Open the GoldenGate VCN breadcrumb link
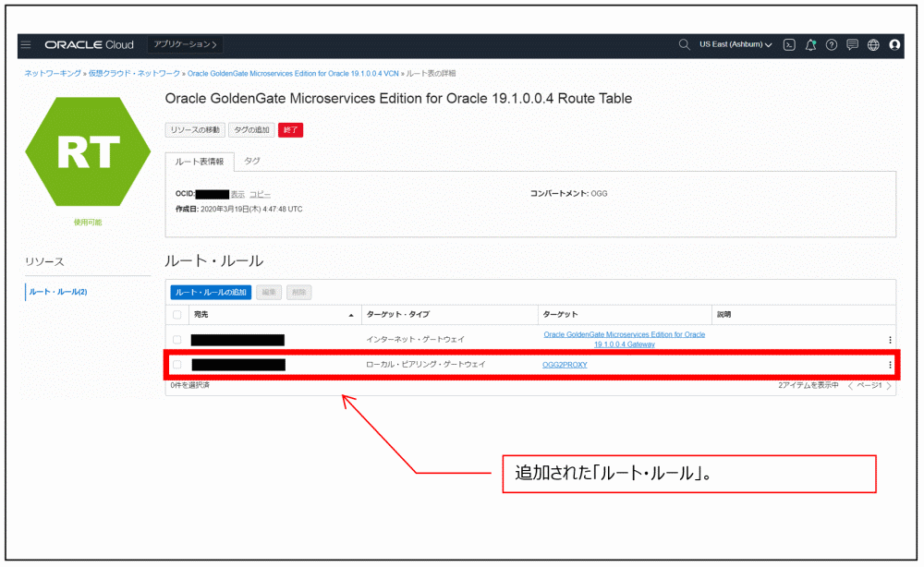This screenshot has height=567, width=924. coord(293,74)
